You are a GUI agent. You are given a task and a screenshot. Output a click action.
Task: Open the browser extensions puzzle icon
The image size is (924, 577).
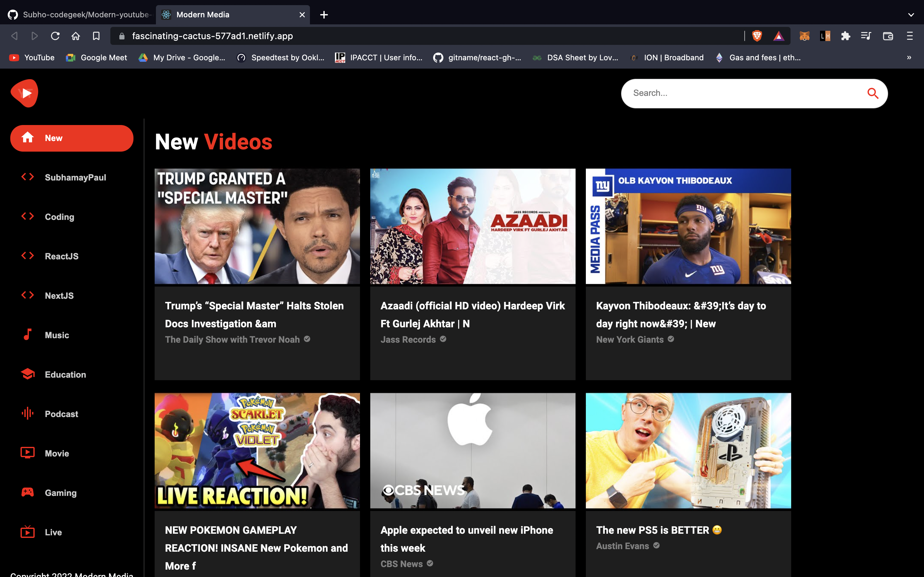[845, 36]
